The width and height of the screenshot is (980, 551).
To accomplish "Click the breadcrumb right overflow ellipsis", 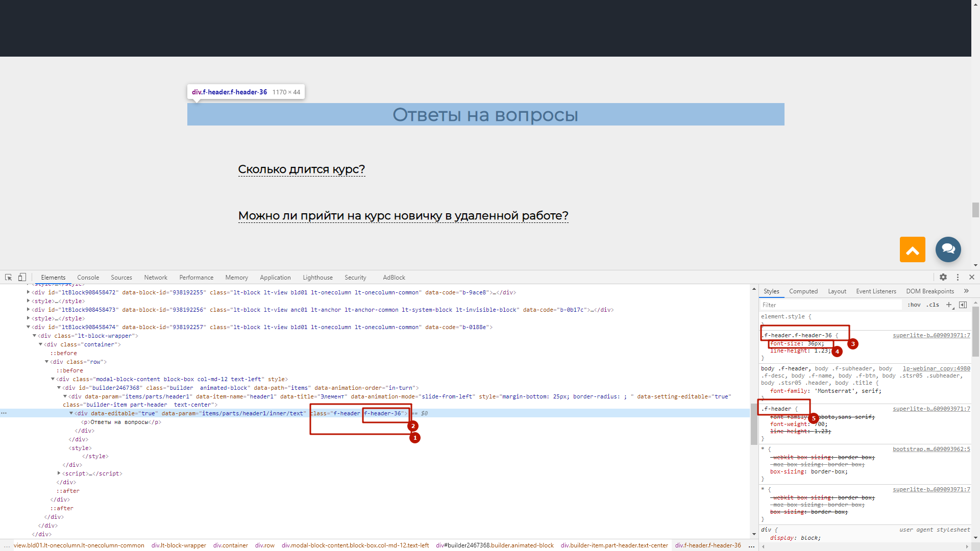I will coord(751,545).
